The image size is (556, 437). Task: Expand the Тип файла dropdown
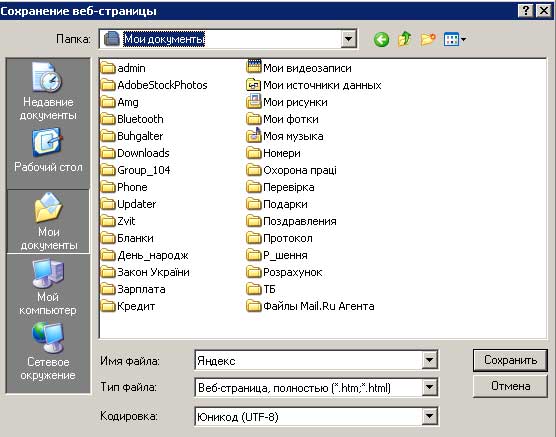click(429, 387)
